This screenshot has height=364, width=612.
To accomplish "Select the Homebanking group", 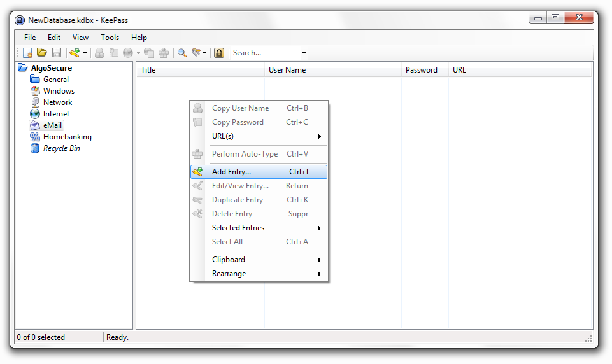I will tap(67, 137).
